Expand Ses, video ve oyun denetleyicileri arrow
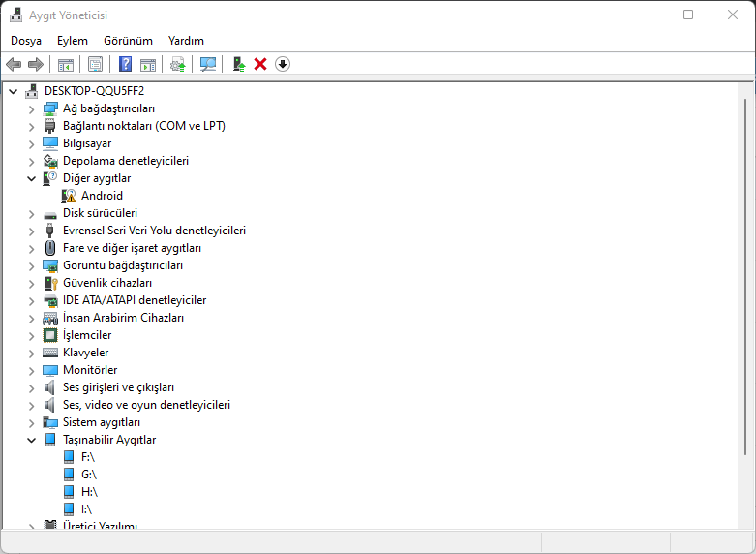756x554 pixels. pyautogui.click(x=31, y=406)
